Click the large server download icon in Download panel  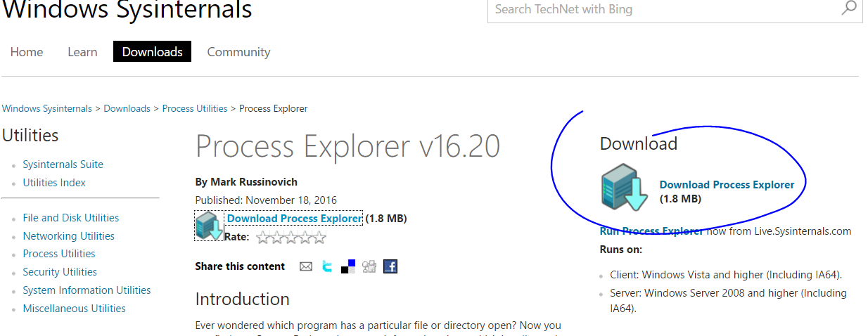[624, 188]
